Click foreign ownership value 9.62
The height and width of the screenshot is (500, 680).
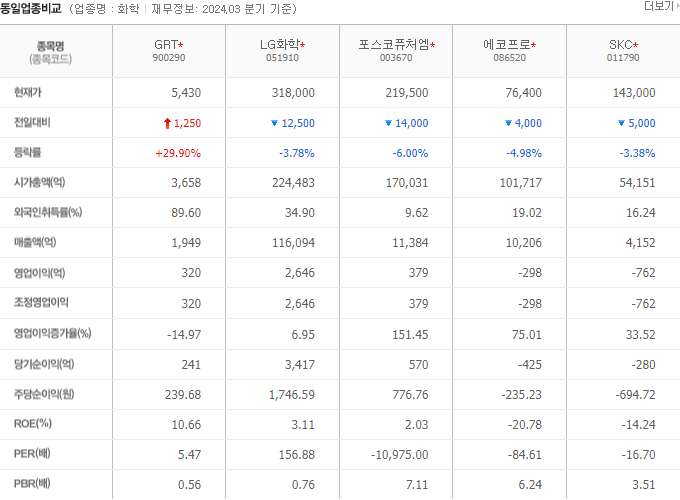tap(417, 213)
